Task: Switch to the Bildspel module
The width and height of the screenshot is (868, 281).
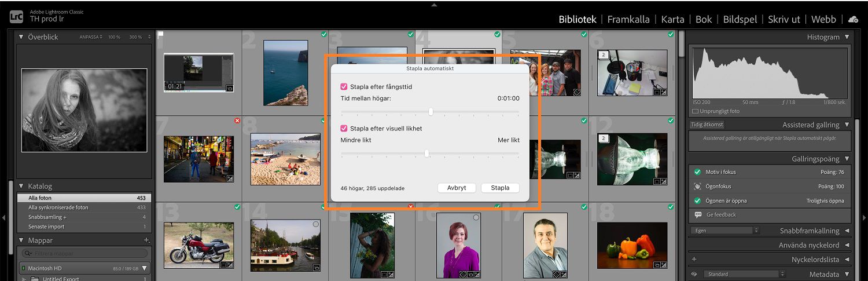Action: (740, 19)
